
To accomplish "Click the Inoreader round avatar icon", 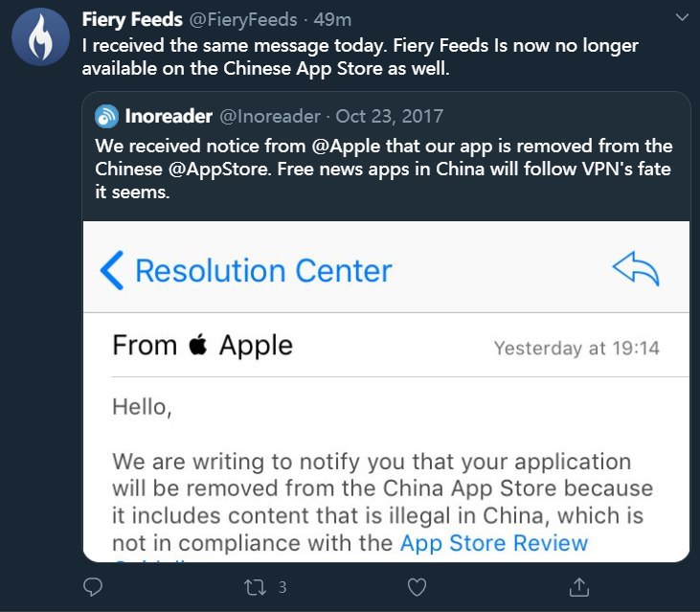I will [106, 117].
